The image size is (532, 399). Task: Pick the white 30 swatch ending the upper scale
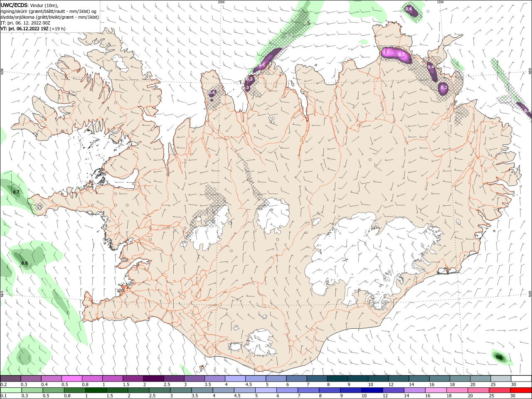[x=522, y=379]
